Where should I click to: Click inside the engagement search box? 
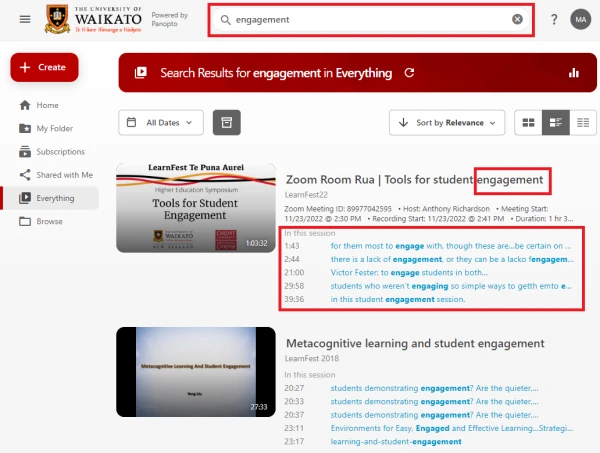click(x=370, y=20)
